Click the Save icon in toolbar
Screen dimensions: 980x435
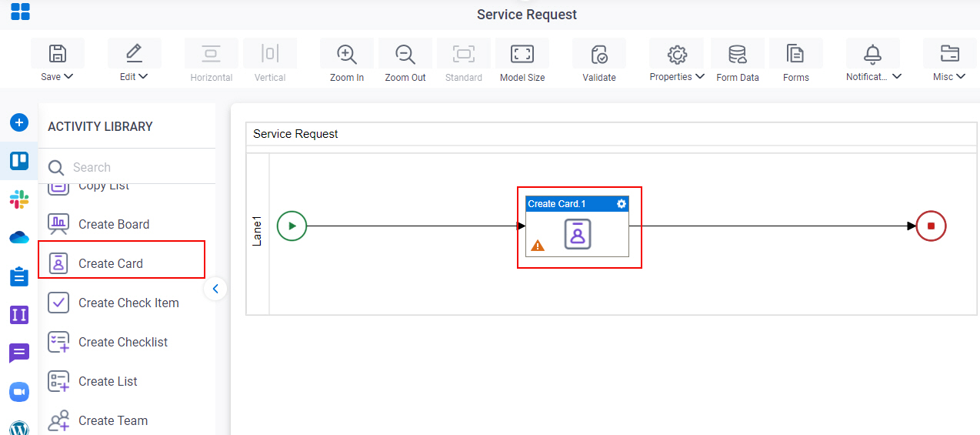(x=58, y=54)
